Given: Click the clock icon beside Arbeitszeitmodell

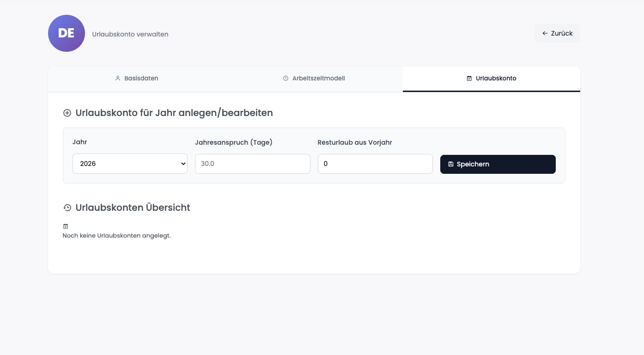Looking at the screenshot, I should tap(286, 79).
